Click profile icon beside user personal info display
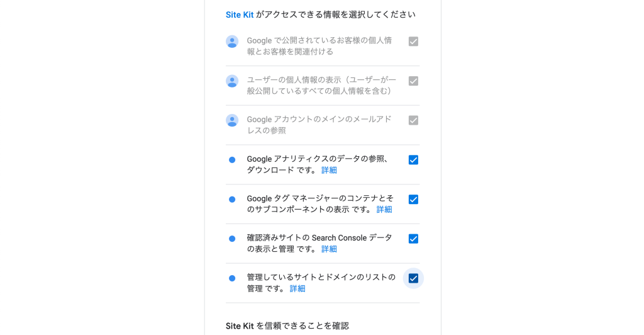This screenshot has width=644, height=335. [232, 81]
